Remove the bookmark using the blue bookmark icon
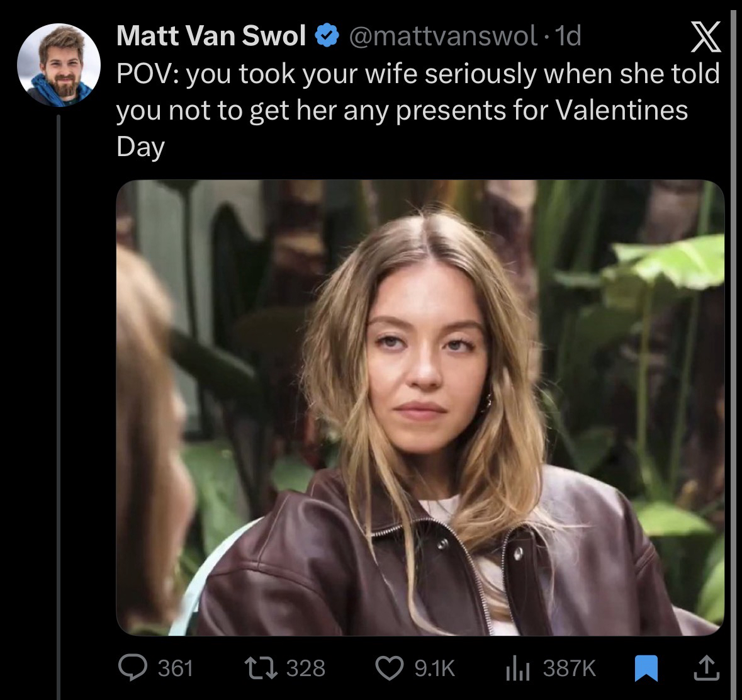742x700 pixels. (646, 669)
